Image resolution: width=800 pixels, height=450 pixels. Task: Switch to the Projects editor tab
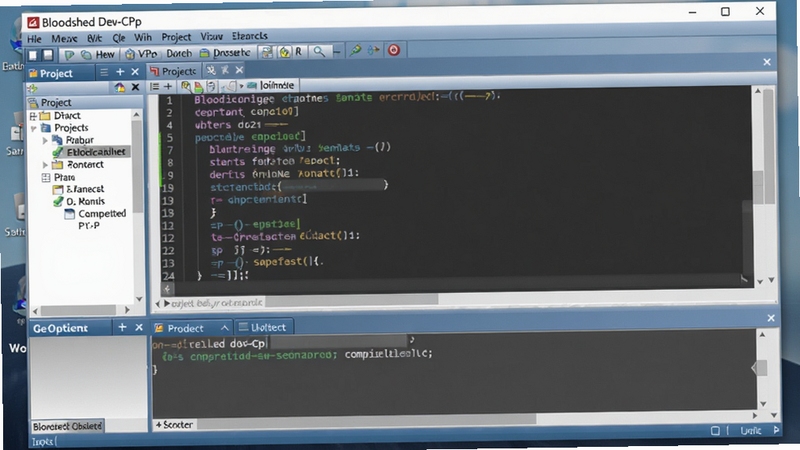173,71
